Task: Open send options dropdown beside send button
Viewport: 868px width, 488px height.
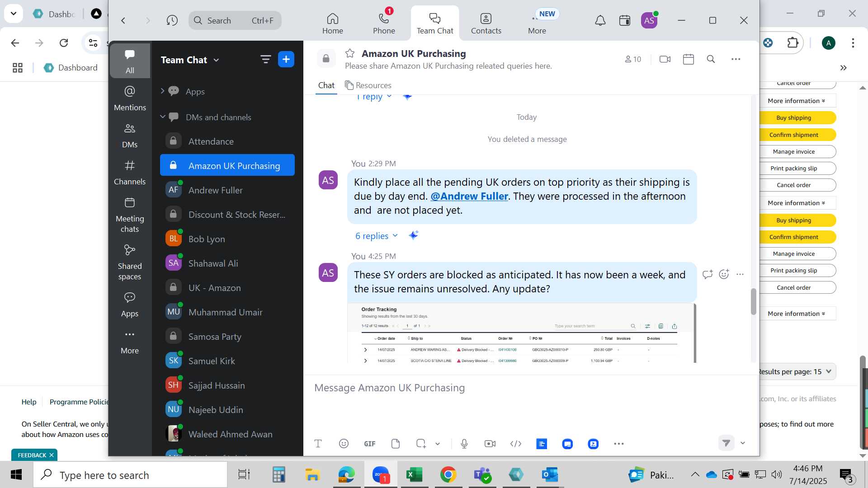Action: (x=743, y=443)
